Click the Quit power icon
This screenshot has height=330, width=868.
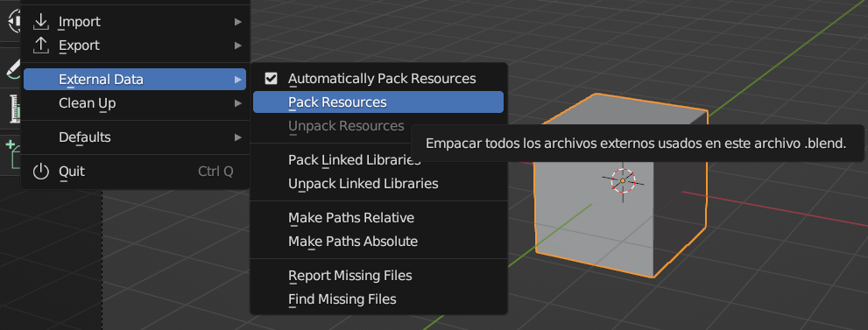[x=41, y=172]
